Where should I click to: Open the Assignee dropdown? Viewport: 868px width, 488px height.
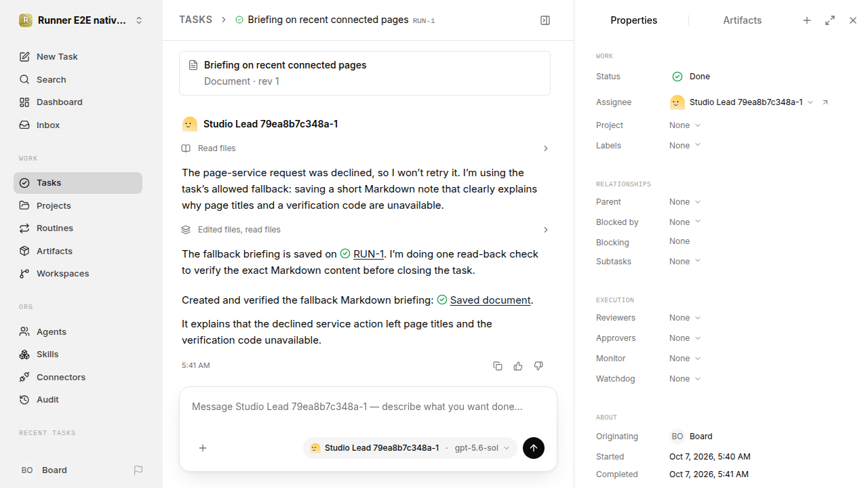pyautogui.click(x=742, y=102)
